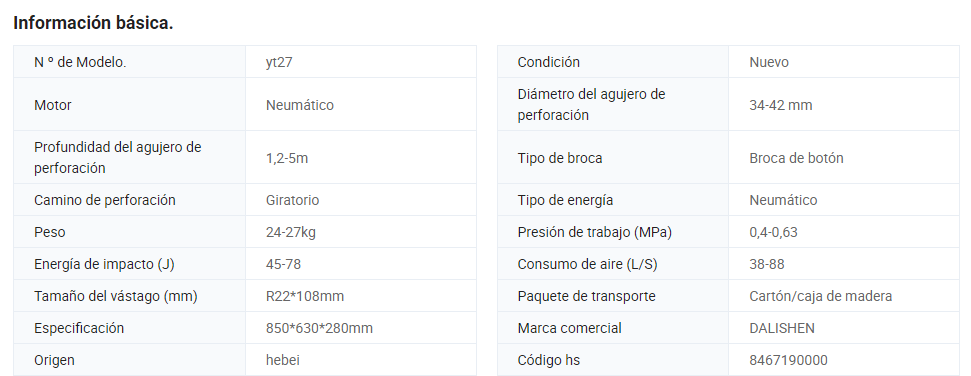Click the DALISHEN brand name
Image resolution: width=971 pixels, height=376 pixels.
pyautogui.click(x=782, y=328)
